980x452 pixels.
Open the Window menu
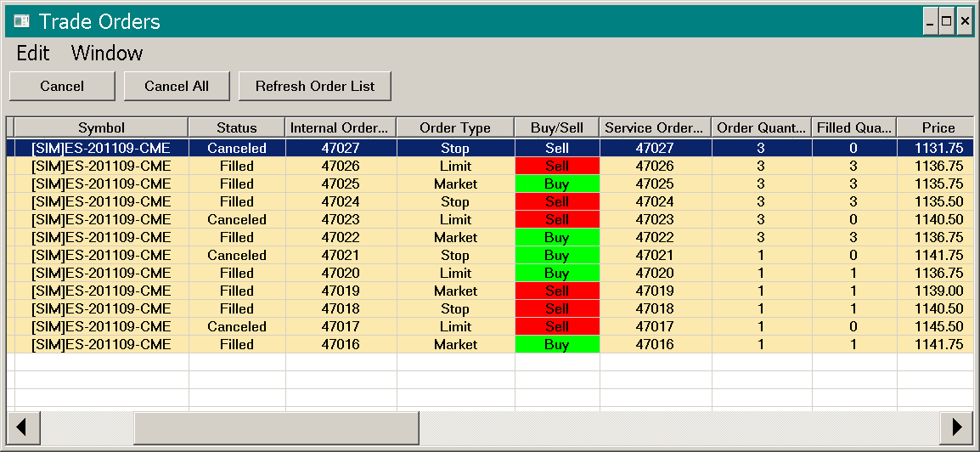[x=107, y=54]
